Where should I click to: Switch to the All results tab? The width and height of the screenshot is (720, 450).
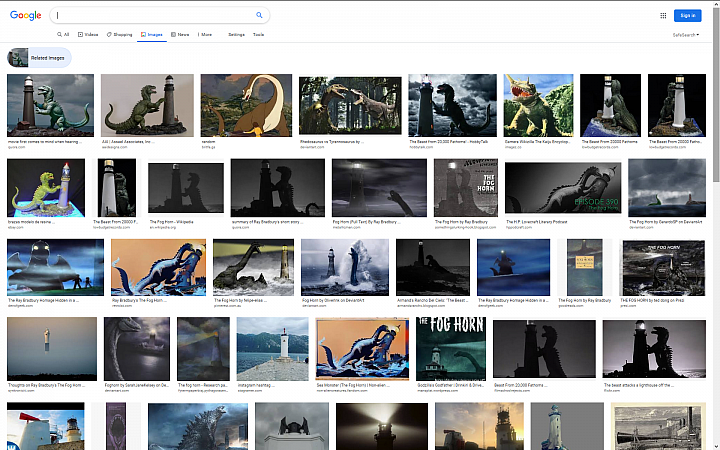pyautogui.click(x=63, y=34)
